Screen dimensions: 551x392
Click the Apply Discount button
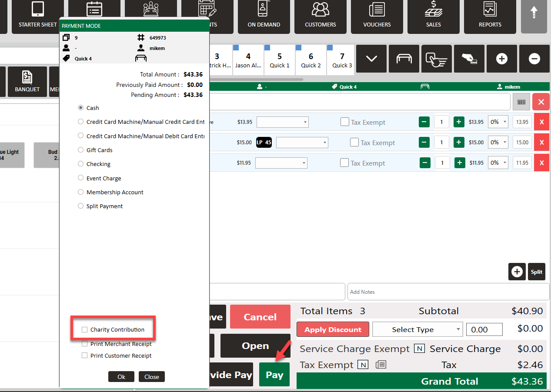click(x=333, y=329)
